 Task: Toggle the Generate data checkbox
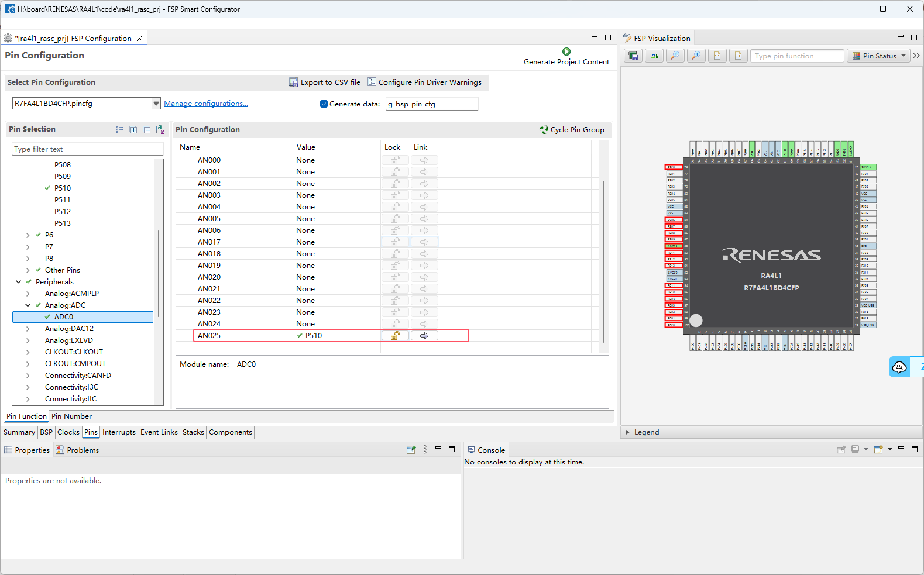pyautogui.click(x=324, y=104)
